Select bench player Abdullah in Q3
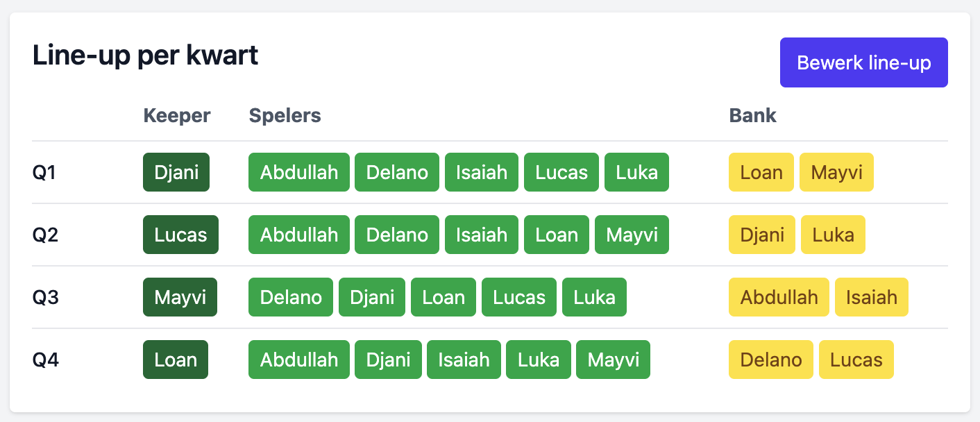980x422 pixels. [x=779, y=297]
